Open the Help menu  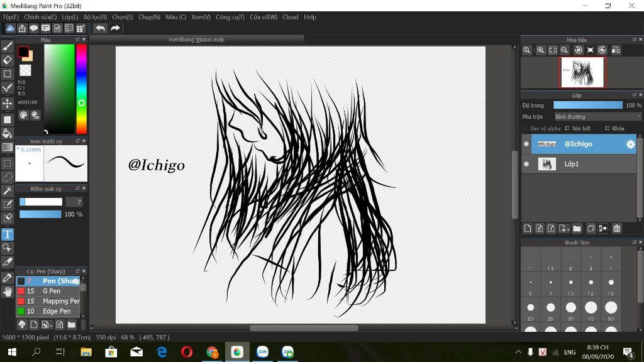tap(310, 17)
